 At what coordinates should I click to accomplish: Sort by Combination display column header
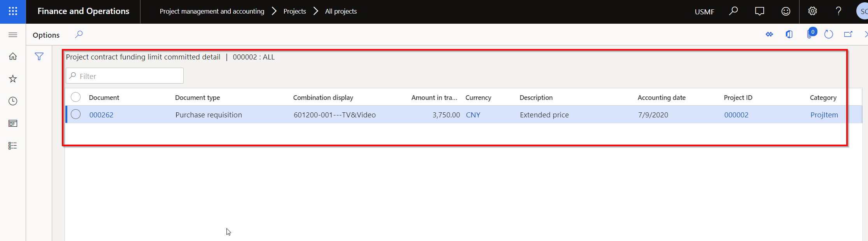323,98
